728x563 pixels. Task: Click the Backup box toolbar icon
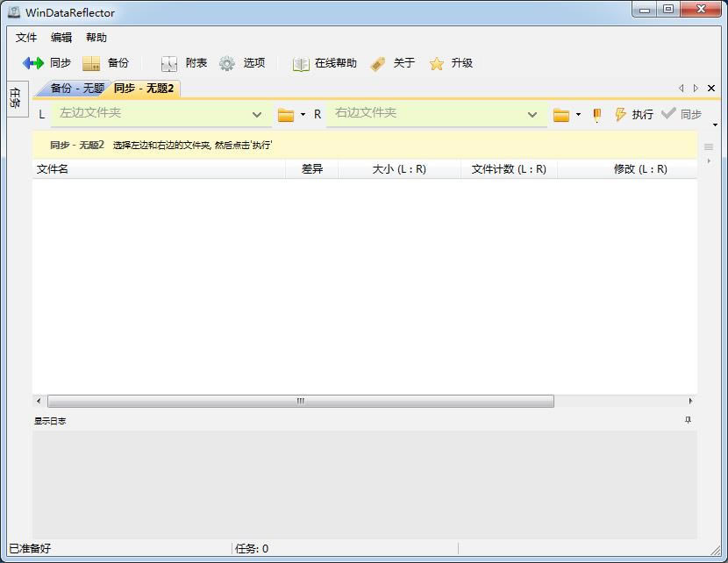91,64
